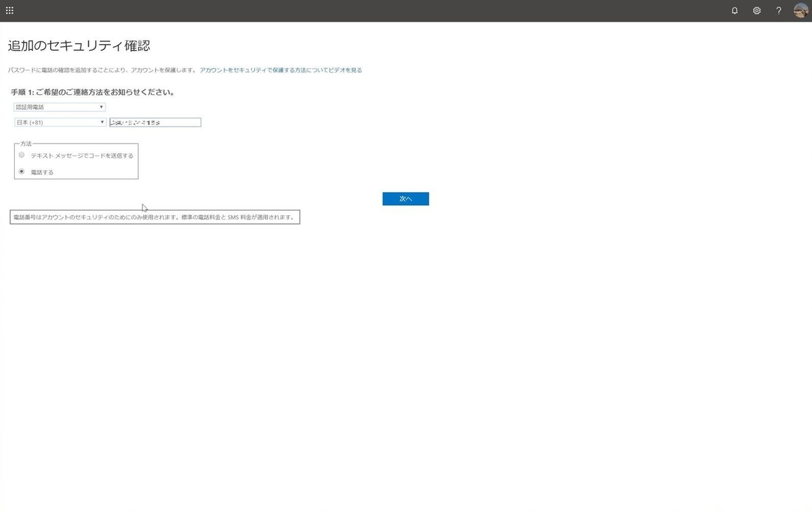Click the 電話番号はアカウントのセキュリティ notice text
Screen dimensions: 812x513
155,218
